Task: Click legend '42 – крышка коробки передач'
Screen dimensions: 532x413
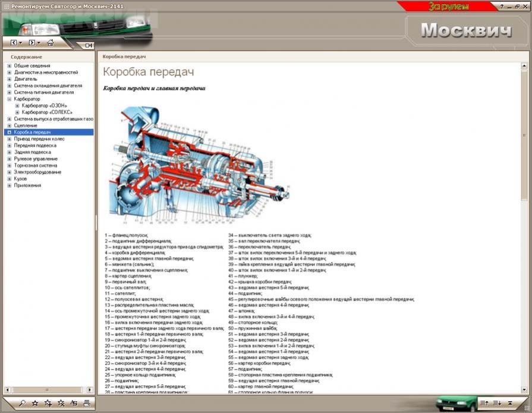Action: tap(260, 282)
